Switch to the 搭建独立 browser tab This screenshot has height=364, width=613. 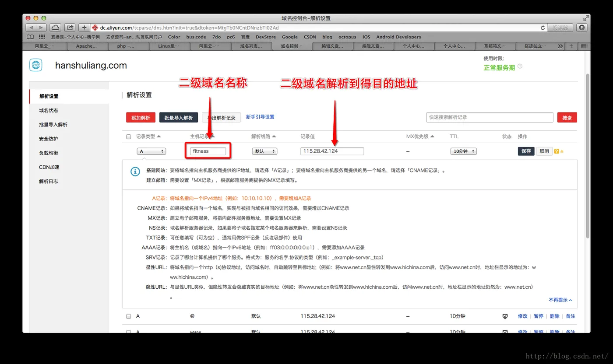535,46
